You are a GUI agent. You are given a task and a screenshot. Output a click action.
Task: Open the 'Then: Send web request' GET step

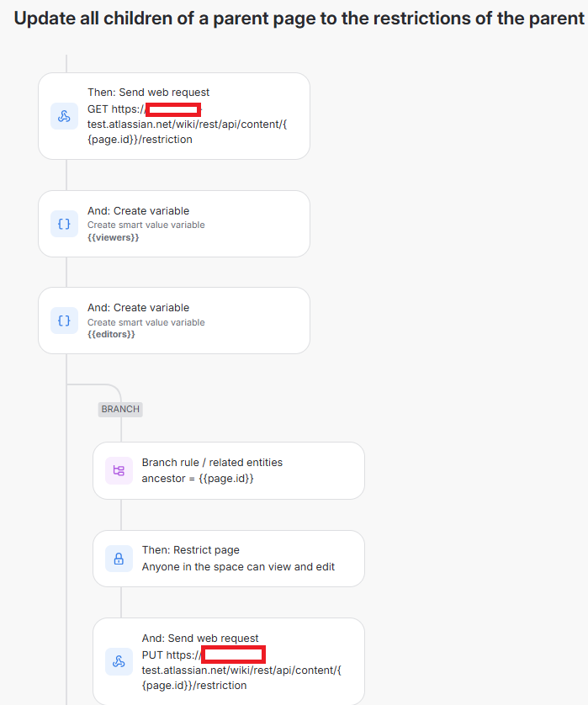click(x=174, y=116)
